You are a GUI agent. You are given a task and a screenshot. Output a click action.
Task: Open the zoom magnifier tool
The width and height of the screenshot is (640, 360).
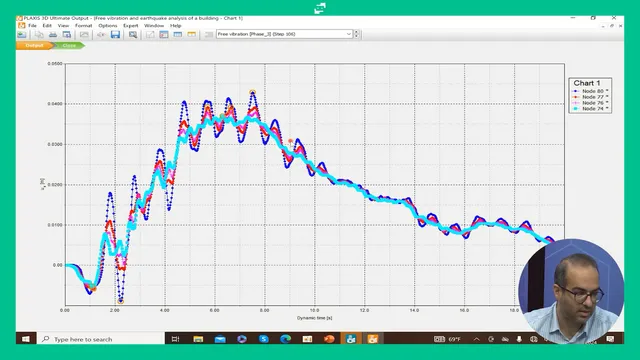133,35
